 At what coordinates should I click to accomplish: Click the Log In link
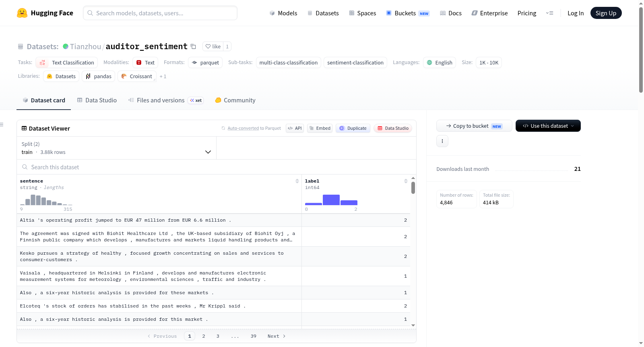pyautogui.click(x=575, y=13)
